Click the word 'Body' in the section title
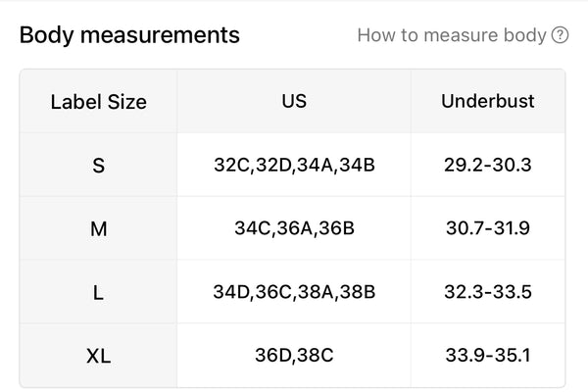The height and width of the screenshot is (392, 588). coord(47,35)
